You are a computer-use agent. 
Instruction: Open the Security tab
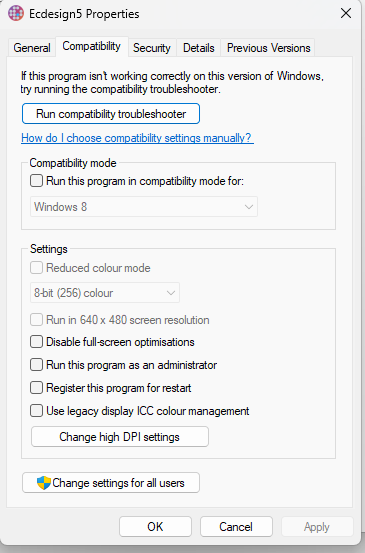[x=152, y=48]
